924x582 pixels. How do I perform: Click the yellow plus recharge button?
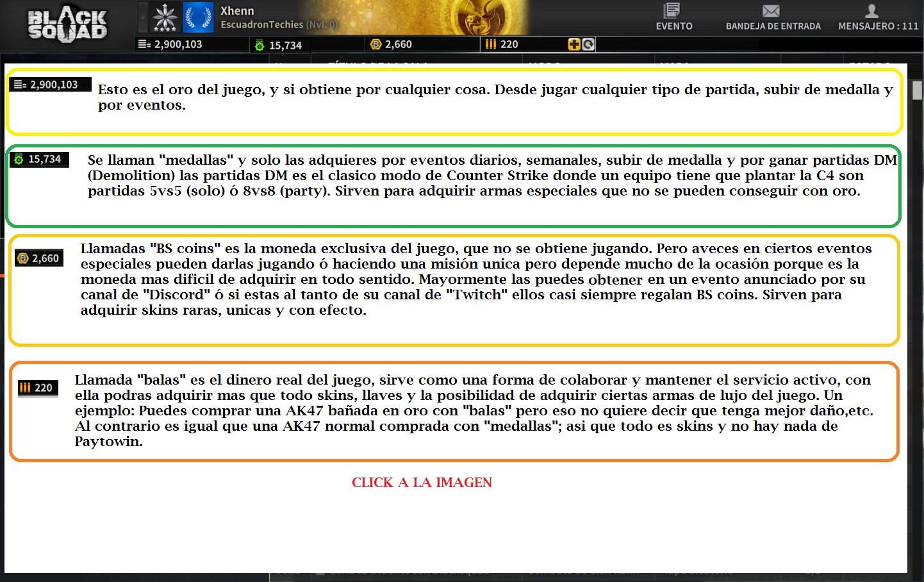574,44
